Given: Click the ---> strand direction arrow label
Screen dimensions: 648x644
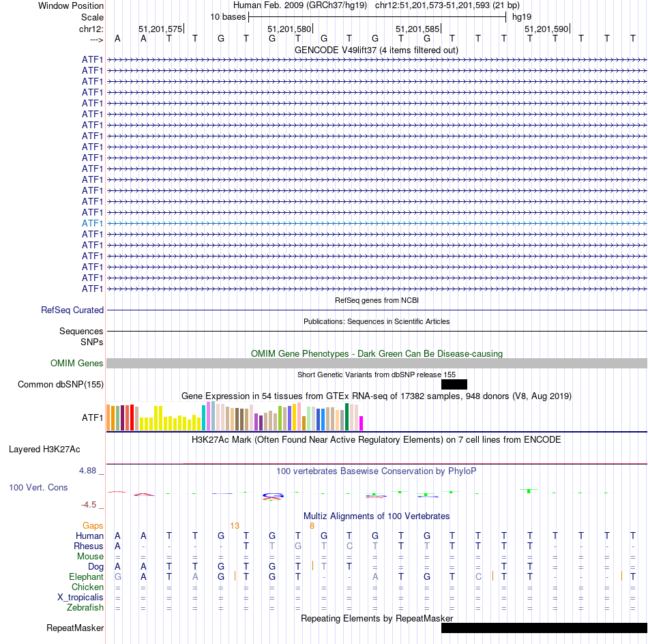Looking at the screenshot, I should pos(96,40).
